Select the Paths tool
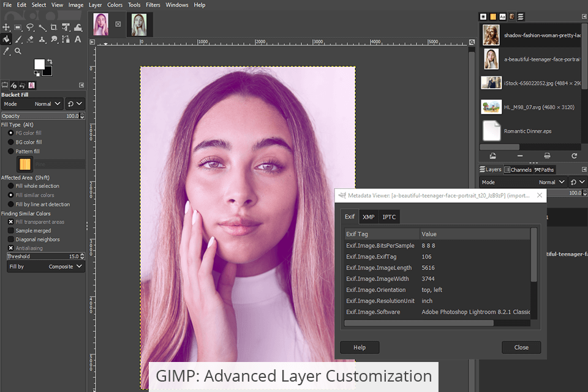Screen dimensions: 588x392 click(66, 39)
